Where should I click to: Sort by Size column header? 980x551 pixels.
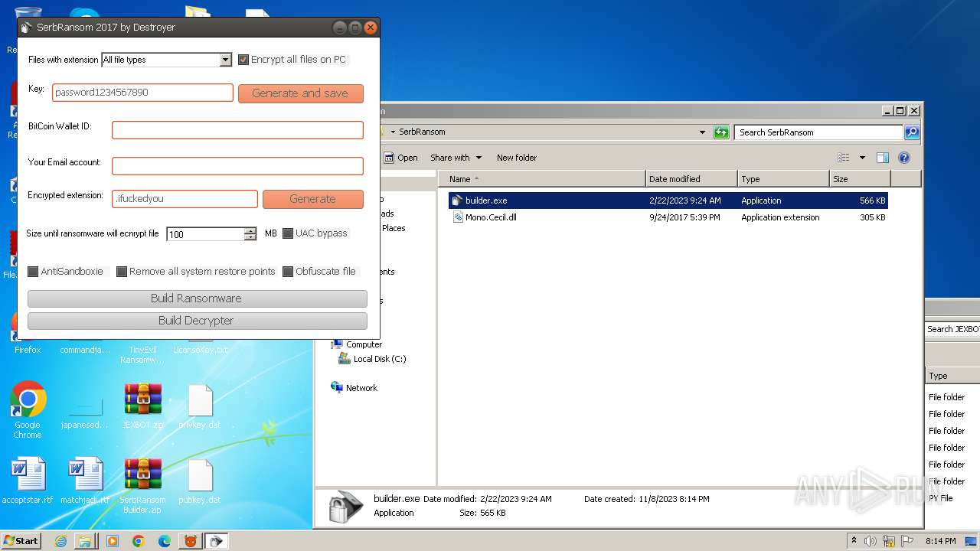pyautogui.click(x=860, y=179)
